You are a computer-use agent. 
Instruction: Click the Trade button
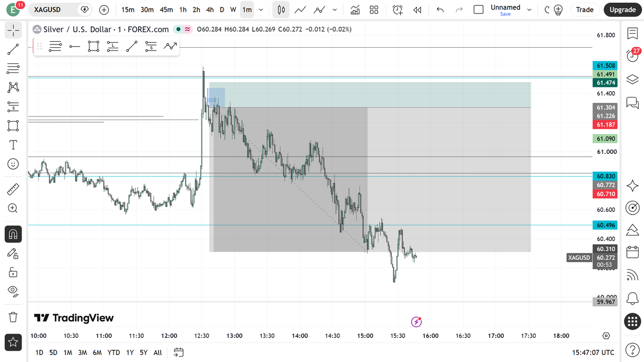(584, 10)
